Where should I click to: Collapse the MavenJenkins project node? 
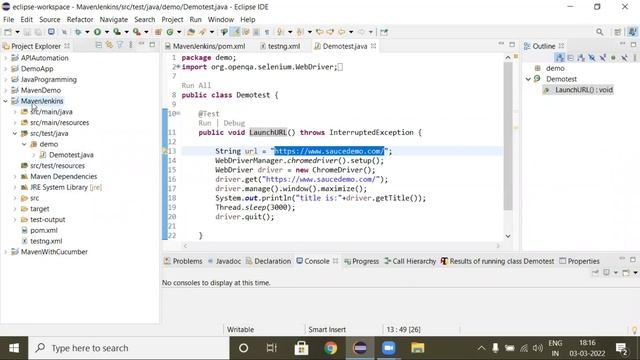click(5, 101)
